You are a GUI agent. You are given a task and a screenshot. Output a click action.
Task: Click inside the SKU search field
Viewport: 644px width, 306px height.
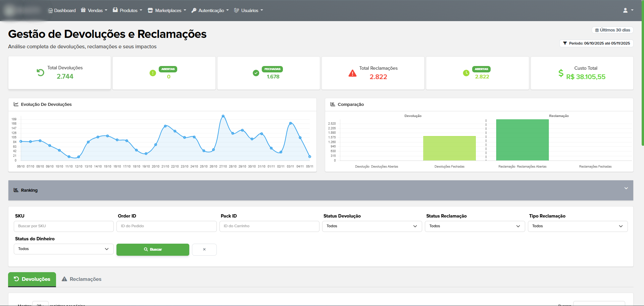click(x=63, y=226)
